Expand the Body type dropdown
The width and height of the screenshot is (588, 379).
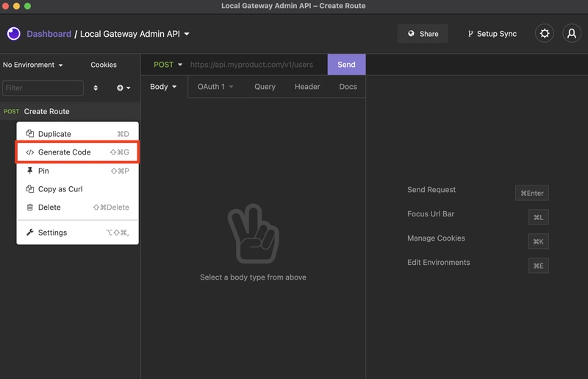pyautogui.click(x=163, y=87)
